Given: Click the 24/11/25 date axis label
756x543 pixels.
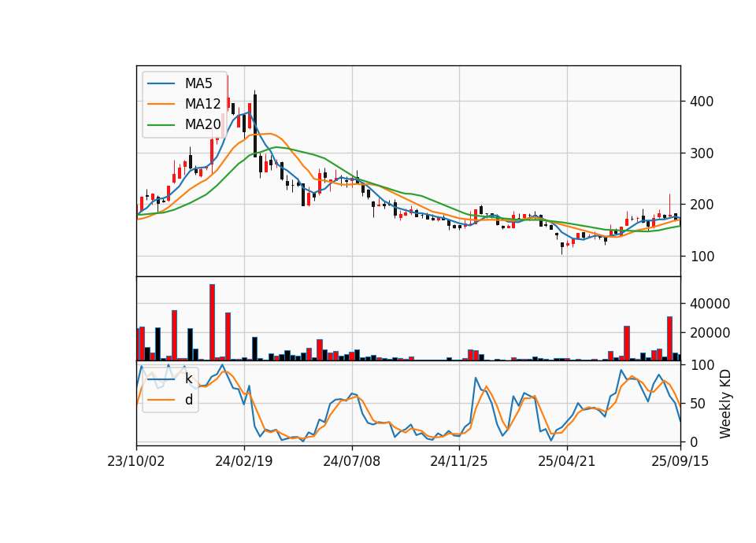Looking at the screenshot, I should pyautogui.click(x=459, y=461).
